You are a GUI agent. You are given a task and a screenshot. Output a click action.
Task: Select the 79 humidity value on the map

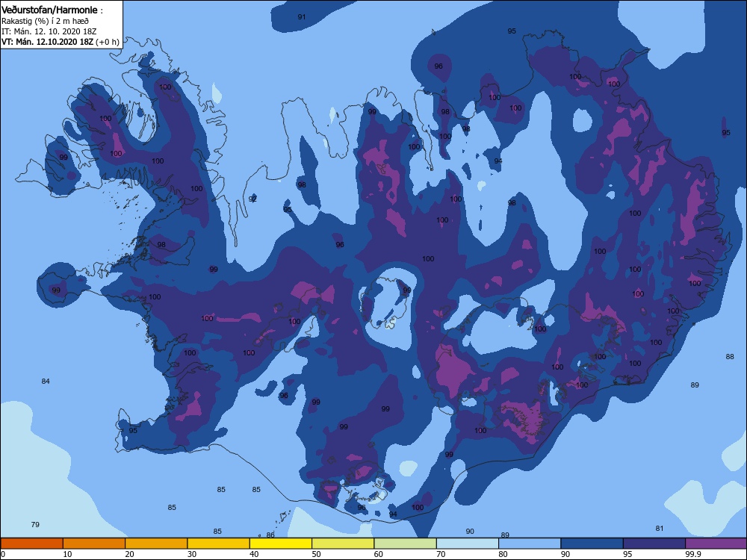click(35, 525)
